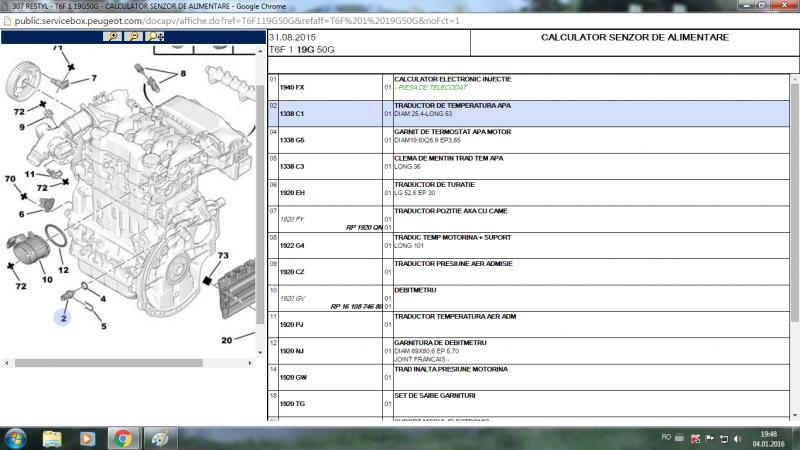
Task: Select part reference 1922 G4
Action: [x=292, y=245]
